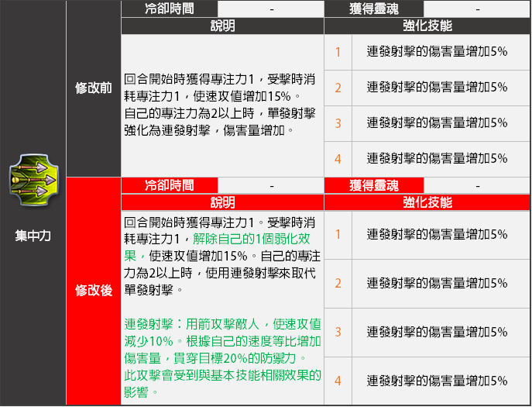The height and width of the screenshot is (407, 532).
Task: Click the red 強化技能 header in 修改後 section
Action: point(427,202)
